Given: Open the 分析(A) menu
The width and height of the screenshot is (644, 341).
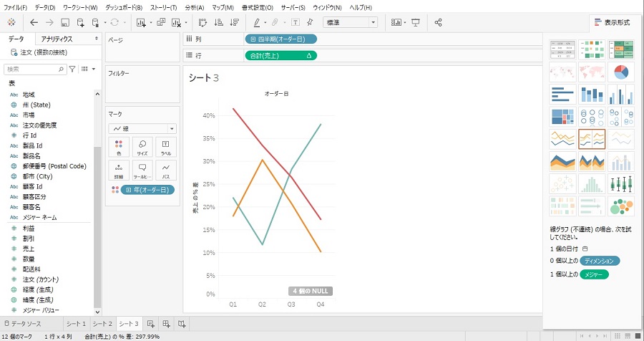Looking at the screenshot, I should (194, 7).
